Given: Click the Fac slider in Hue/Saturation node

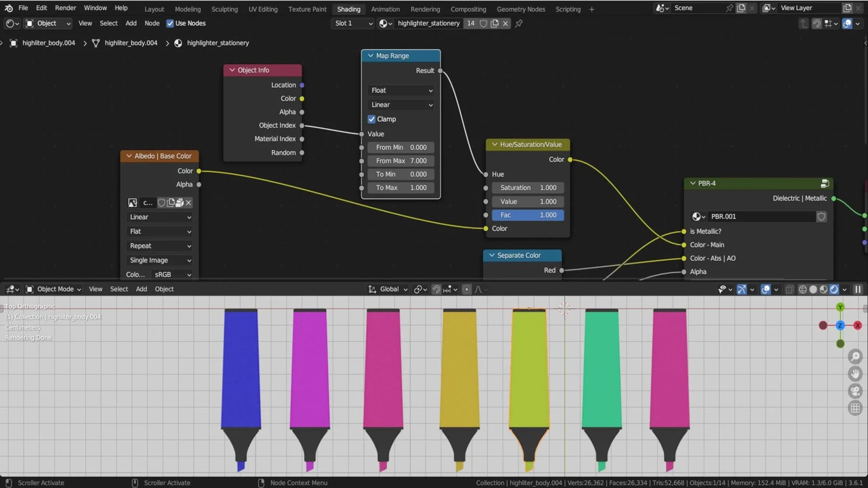Looking at the screenshot, I should (528, 215).
